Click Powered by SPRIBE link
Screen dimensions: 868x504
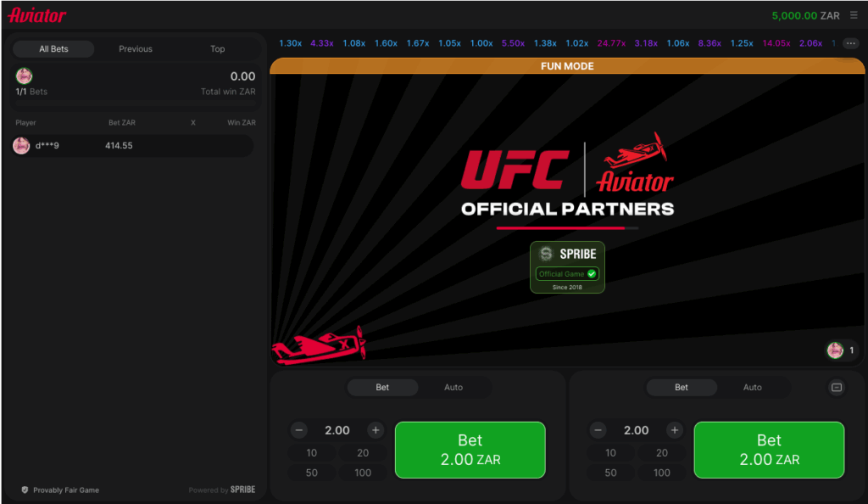tap(222, 490)
